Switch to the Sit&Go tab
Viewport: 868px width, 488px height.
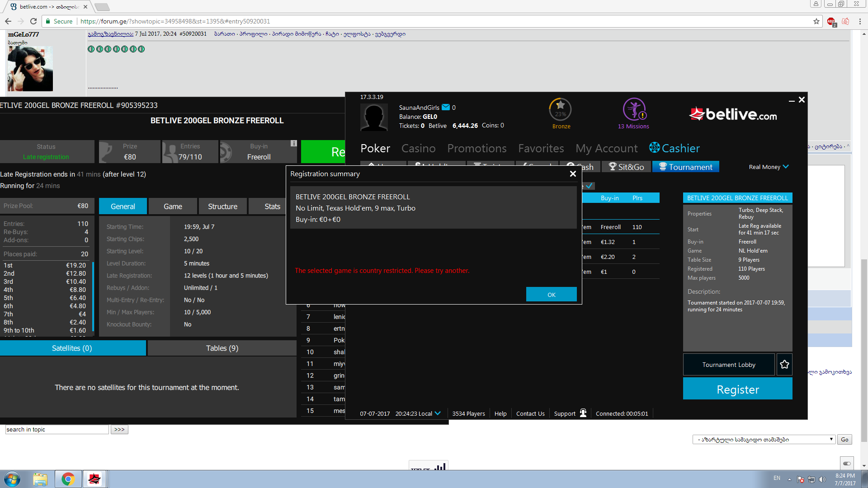click(626, 167)
